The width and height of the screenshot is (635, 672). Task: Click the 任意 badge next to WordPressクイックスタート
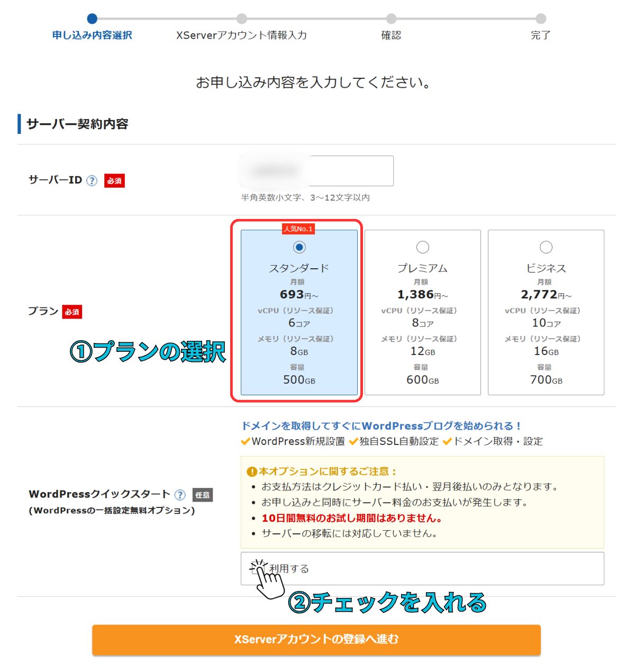tap(203, 495)
